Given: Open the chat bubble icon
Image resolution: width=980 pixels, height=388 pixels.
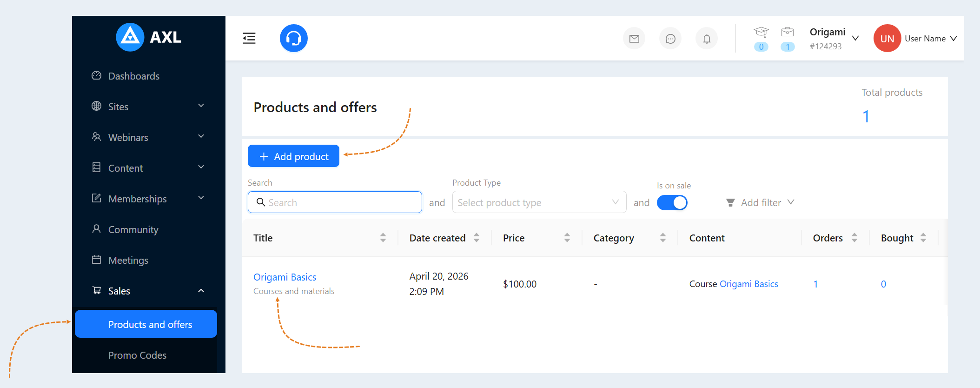Looking at the screenshot, I should [x=670, y=39].
